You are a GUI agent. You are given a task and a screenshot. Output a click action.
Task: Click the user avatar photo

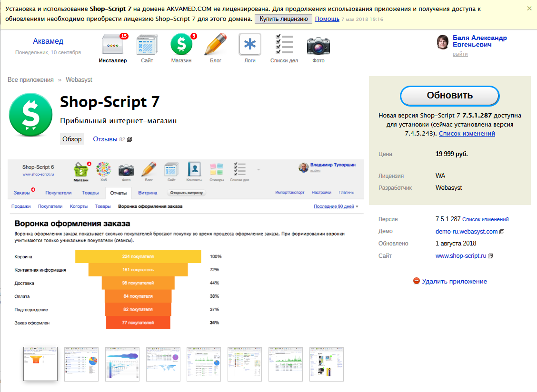443,42
